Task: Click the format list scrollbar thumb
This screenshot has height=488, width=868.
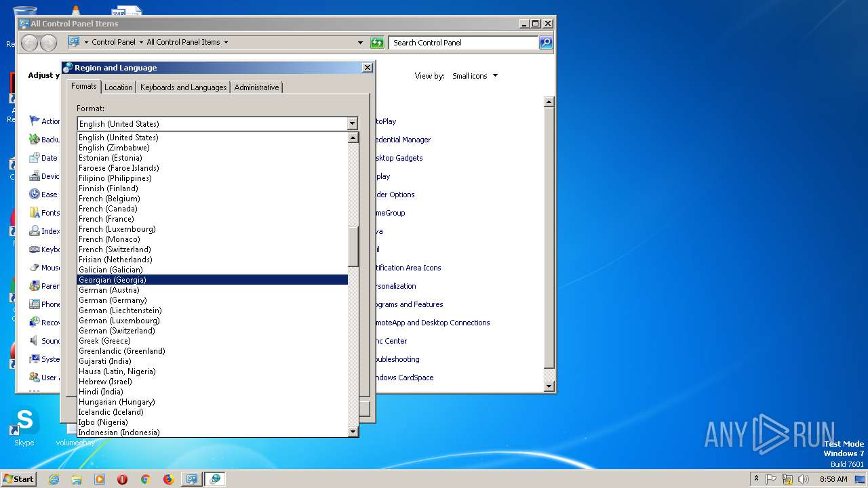Action: point(353,247)
